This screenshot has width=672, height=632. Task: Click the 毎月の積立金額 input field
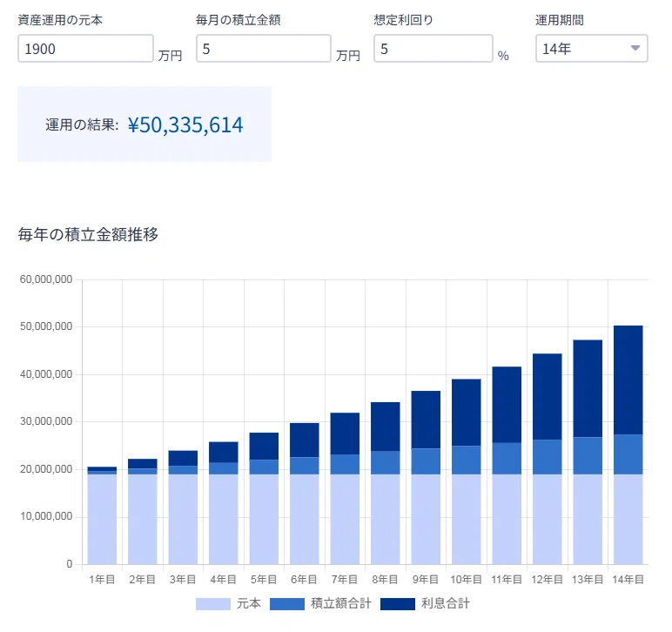click(x=264, y=49)
